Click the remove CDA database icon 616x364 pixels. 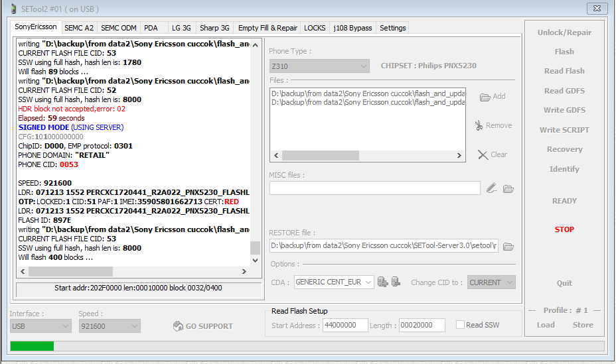[396, 282]
